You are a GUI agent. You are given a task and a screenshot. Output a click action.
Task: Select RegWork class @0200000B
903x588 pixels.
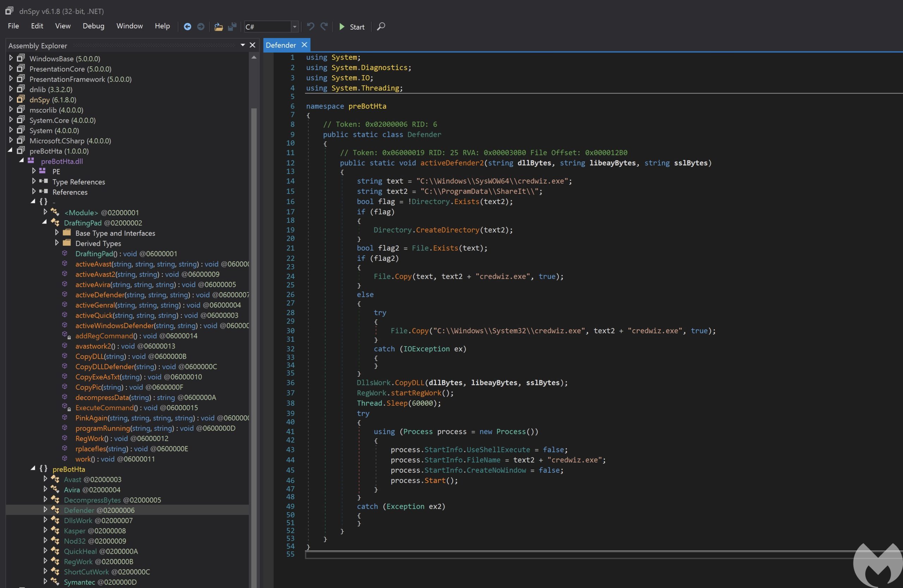click(98, 562)
